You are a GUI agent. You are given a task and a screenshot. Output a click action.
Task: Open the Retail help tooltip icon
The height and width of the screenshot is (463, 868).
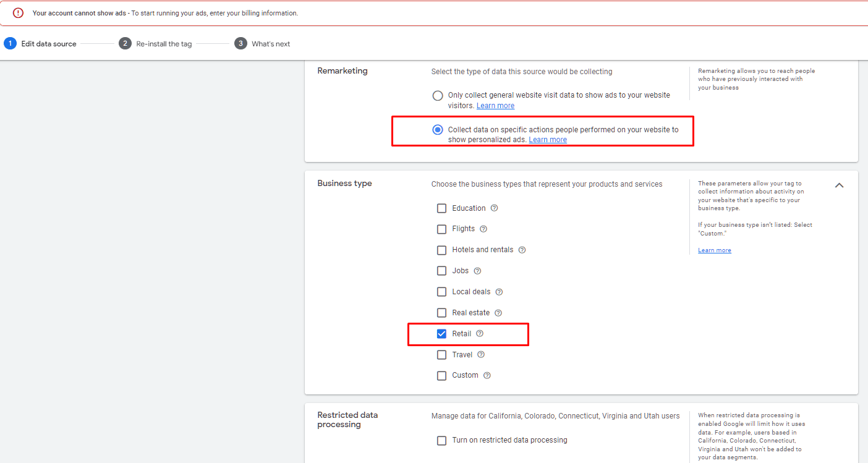coord(480,334)
